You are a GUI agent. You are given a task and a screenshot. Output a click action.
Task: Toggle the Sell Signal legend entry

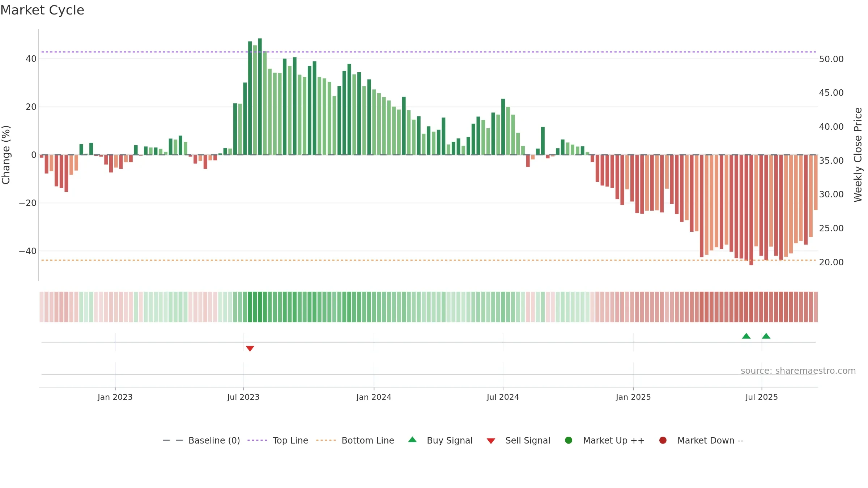coord(518,440)
